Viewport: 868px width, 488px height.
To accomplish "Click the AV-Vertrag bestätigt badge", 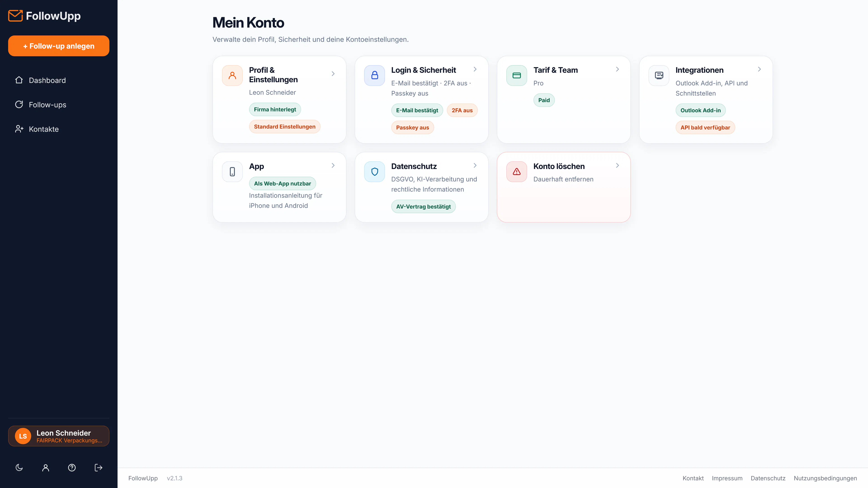I will click(x=423, y=207).
